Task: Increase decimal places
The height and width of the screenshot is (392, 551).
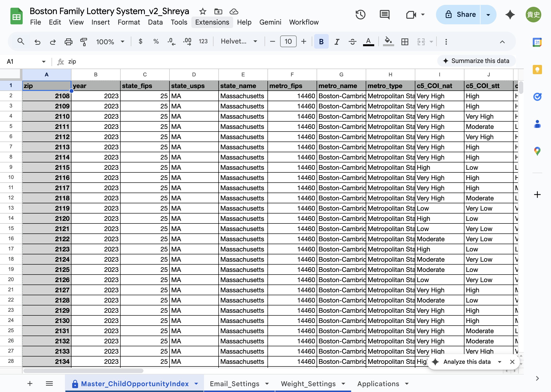Action: pyautogui.click(x=187, y=42)
